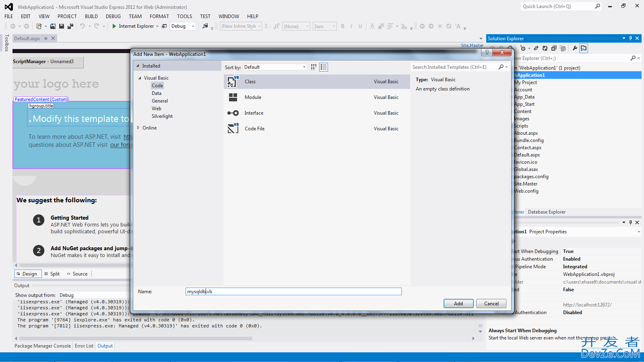This screenshot has width=644, height=362.
Task: Pin the Solution Explorer panel with pushpin icon
Action: point(630,38)
